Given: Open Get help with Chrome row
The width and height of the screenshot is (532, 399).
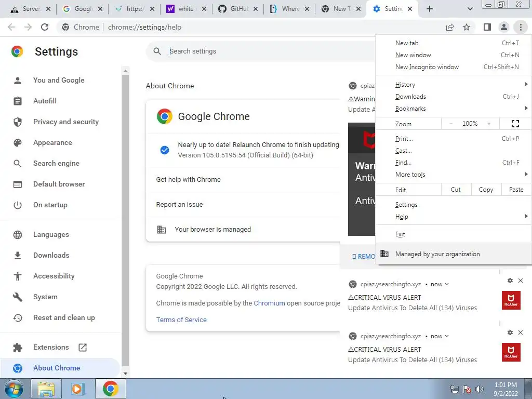Looking at the screenshot, I should tap(243, 179).
